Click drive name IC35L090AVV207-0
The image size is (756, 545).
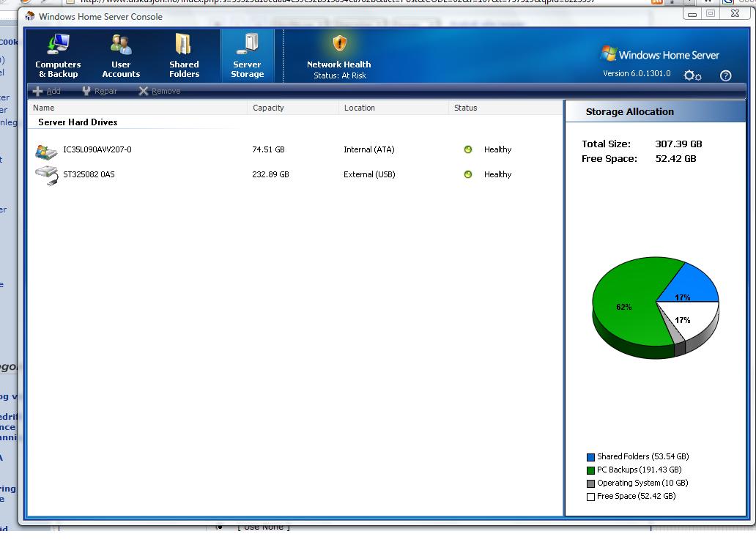click(97, 149)
